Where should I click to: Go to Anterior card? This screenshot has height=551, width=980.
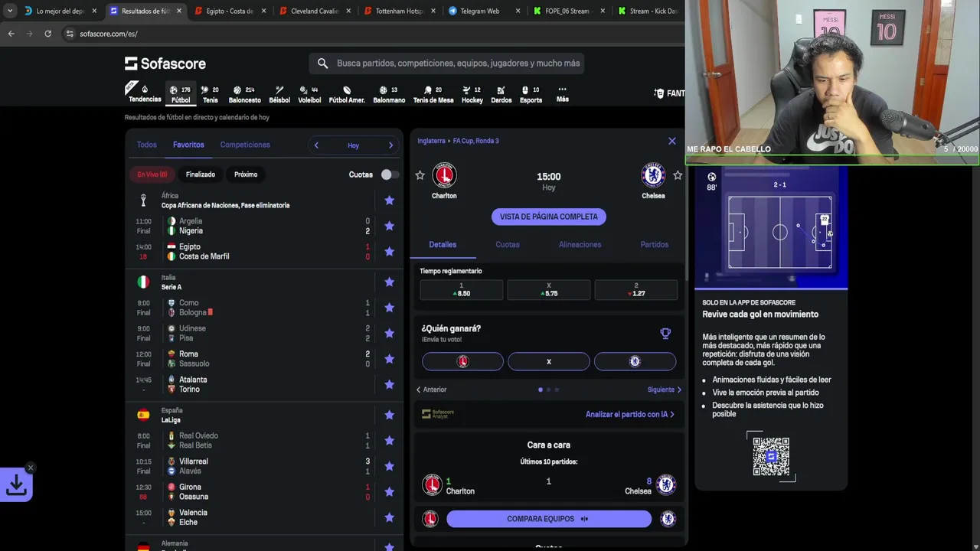tap(431, 390)
